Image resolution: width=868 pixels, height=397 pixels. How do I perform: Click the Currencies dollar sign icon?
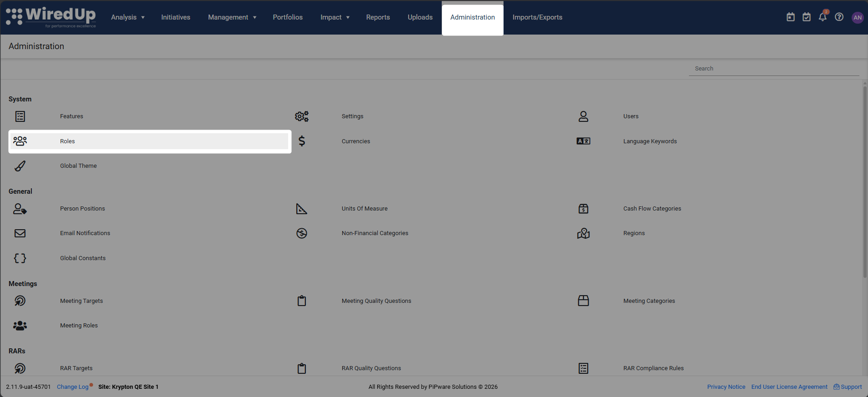(x=302, y=141)
